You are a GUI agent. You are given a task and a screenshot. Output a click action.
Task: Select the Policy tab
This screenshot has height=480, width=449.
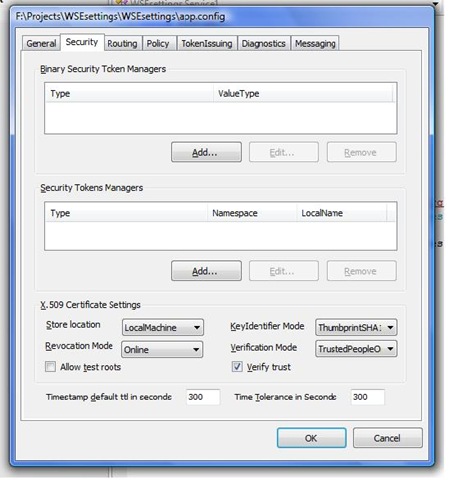(x=158, y=43)
